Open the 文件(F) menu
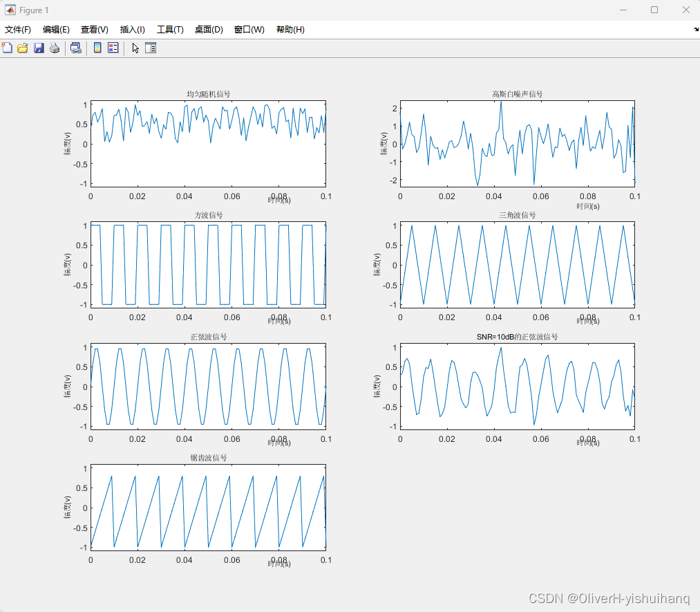This screenshot has height=612, width=700. pos(18,30)
